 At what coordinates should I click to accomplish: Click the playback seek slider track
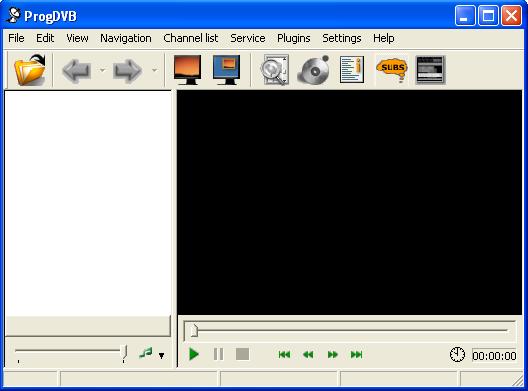[350, 330]
